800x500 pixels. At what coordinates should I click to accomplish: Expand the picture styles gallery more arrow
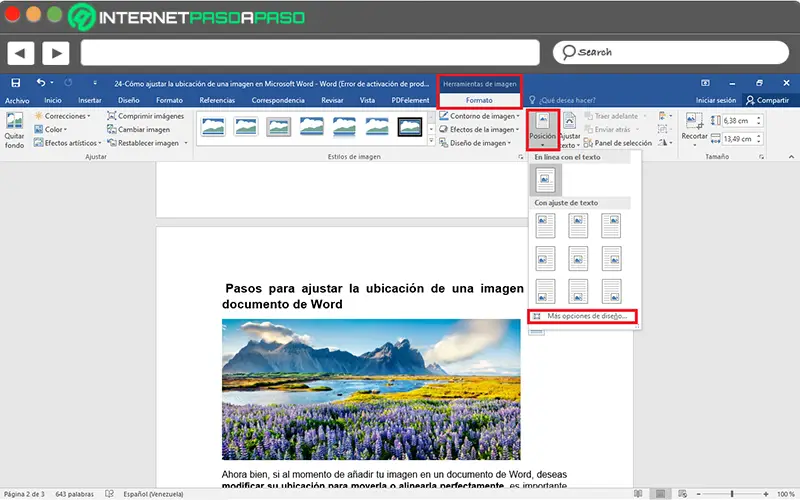(x=431, y=142)
